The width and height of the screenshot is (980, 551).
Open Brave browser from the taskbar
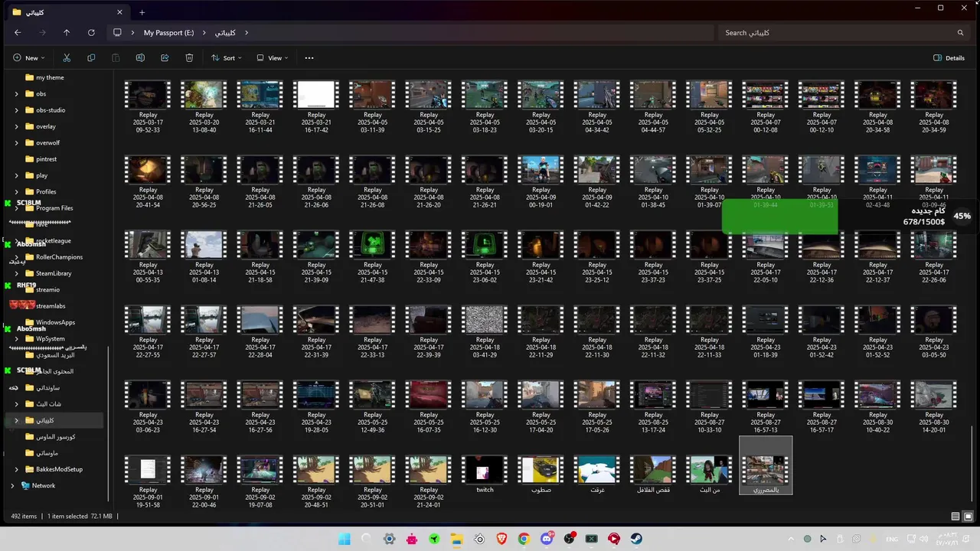(501, 539)
